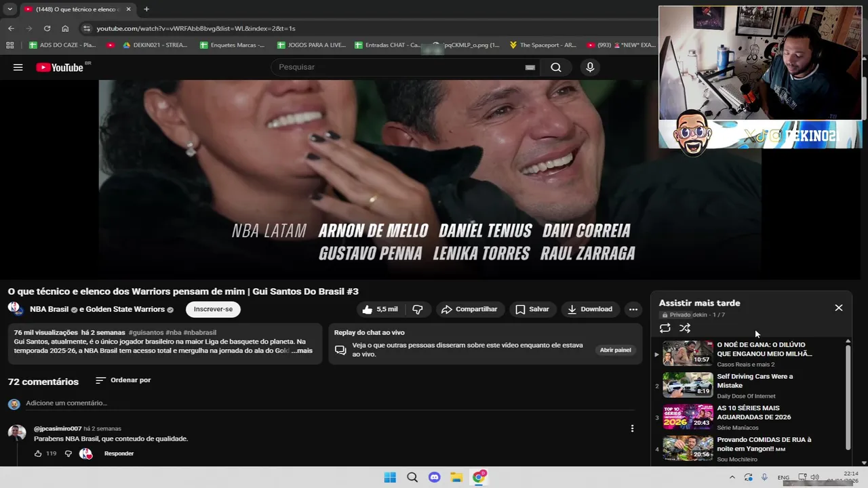The image size is (868, 488).
Task: Open The Spaceport bookmark
Action: pos(542,45)
